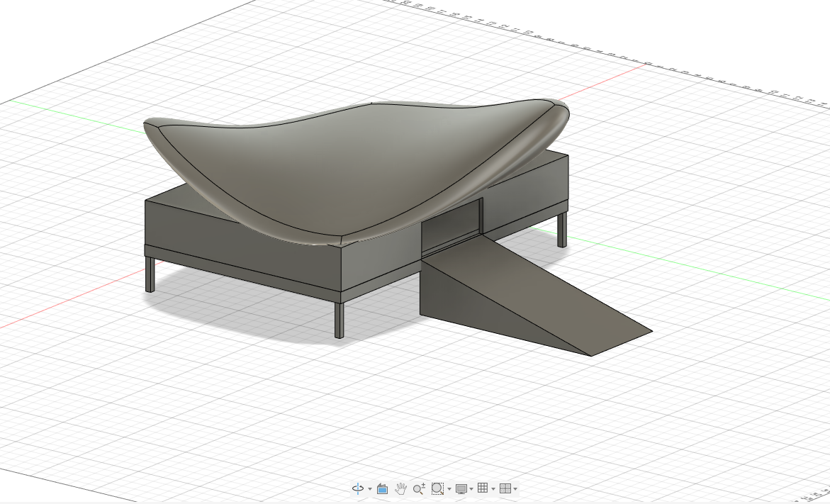Screen dimensions: 830x504
Task: Click the Grid and Snaps icon
Action: coord(483,488)
